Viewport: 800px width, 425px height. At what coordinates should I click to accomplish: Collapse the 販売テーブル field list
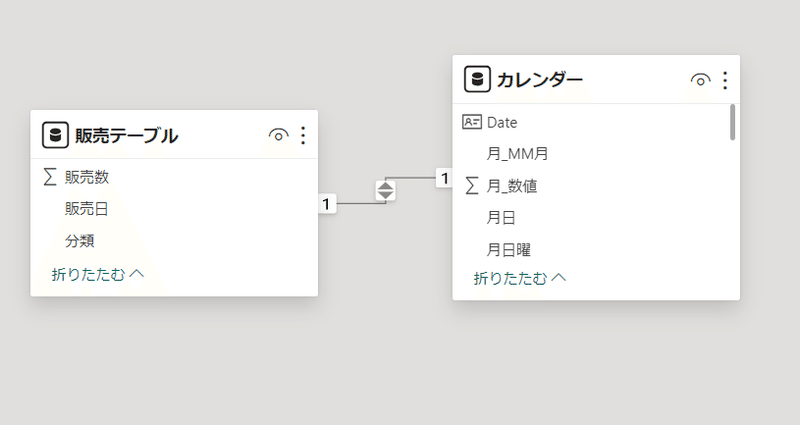97,274
